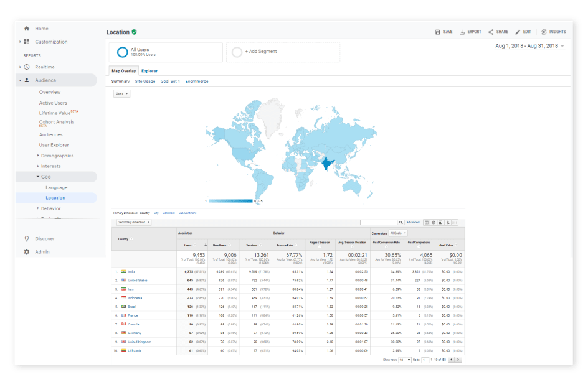The height and width of the screenshot is (387, 588).
Task: Open the Indonesia country link
Action: [x=135, y=298]
